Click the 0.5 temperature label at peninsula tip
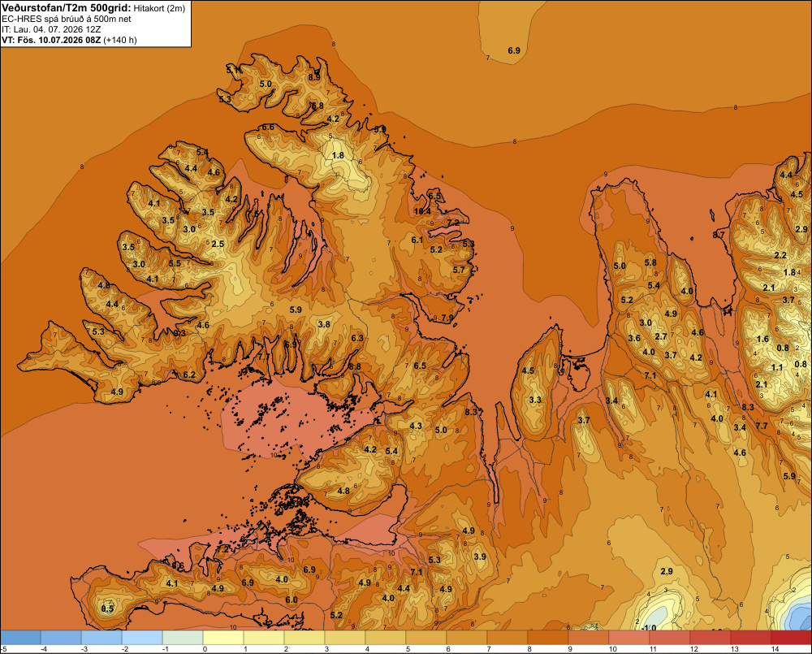Viewport: 812px width, 654px height. 107,609
